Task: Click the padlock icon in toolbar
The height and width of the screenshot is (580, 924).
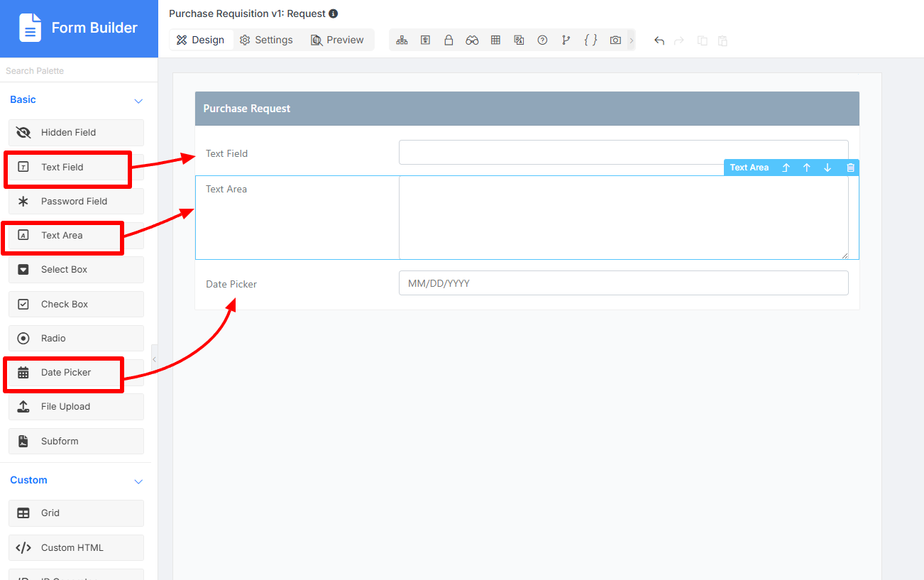Action: pyautogui.click(x=449, y=40)
